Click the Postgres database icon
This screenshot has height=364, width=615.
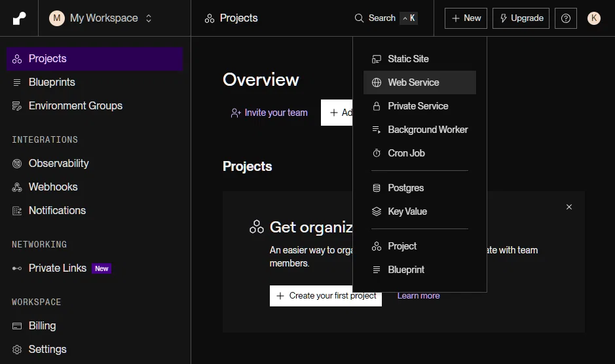(377, 188)
